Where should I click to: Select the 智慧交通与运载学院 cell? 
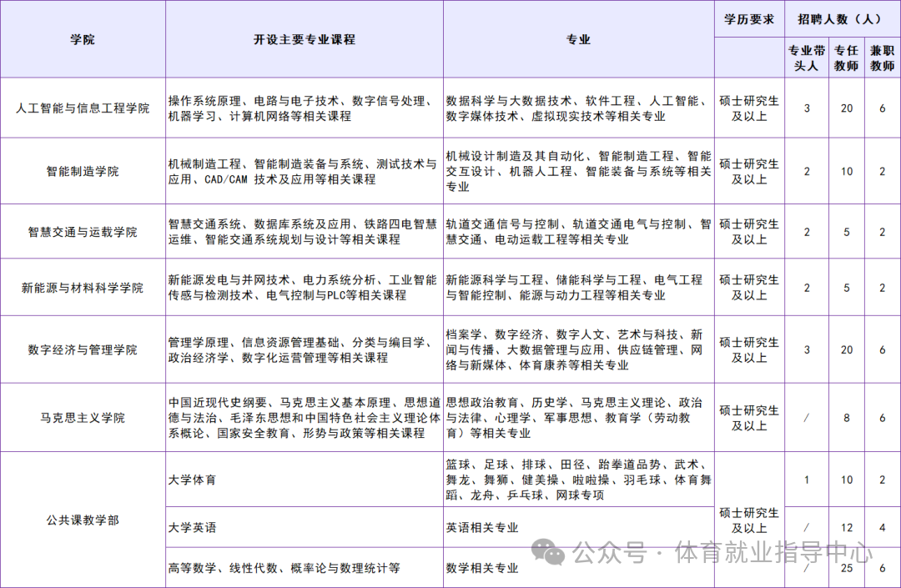point(81,231)
